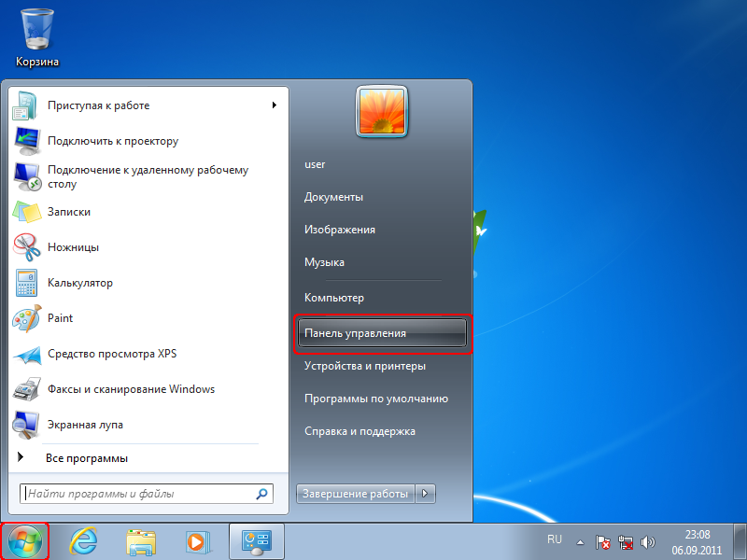
Task: Launch Internet Explorer from the taskbar
Action: [83, 542]
